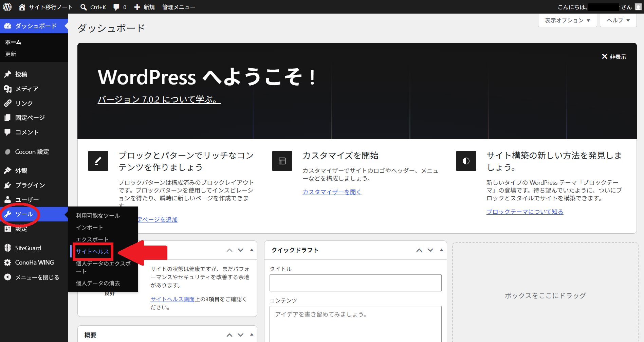Viewport: 644px width, 342px height.
Task: Click the ダッシュボード page heading
Action: coord(111,28)
